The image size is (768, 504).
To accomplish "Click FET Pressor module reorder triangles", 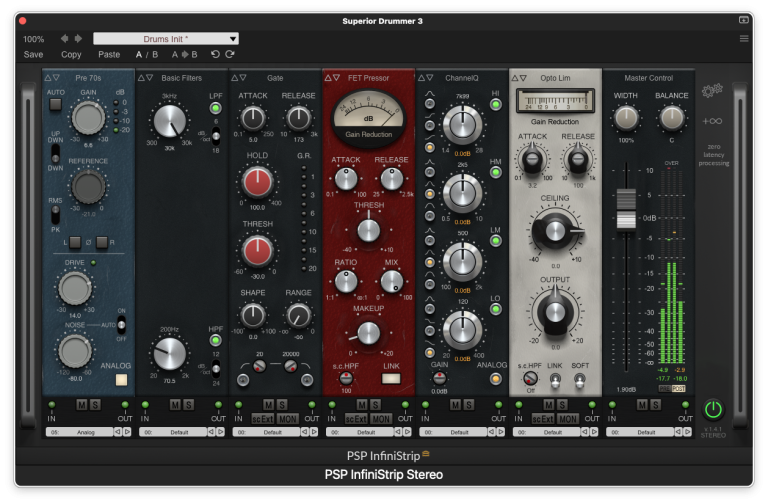I will click(x=332, y=78).
